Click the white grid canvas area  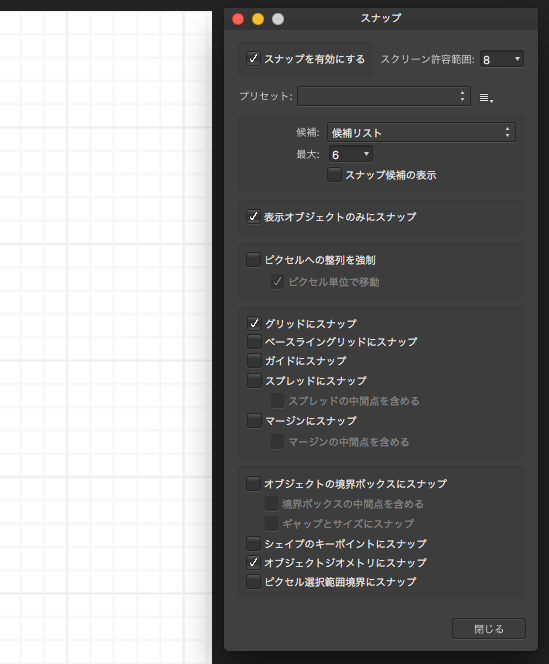(x=106, y=337)
